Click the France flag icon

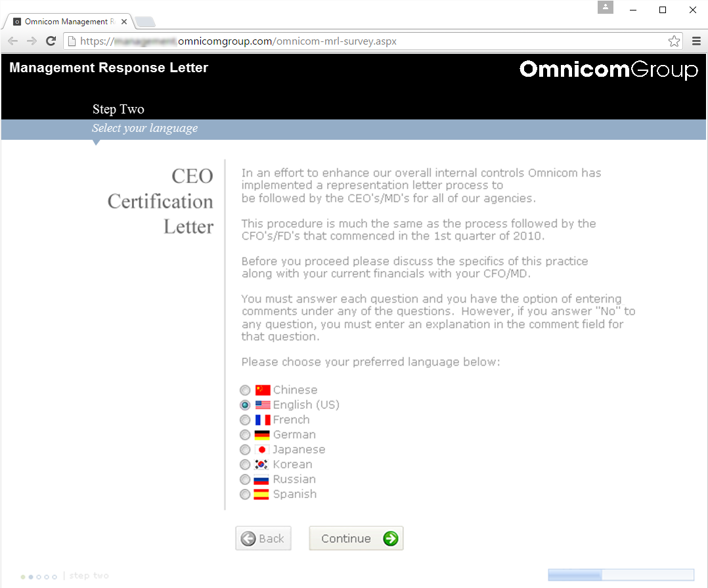coord(262,420)
